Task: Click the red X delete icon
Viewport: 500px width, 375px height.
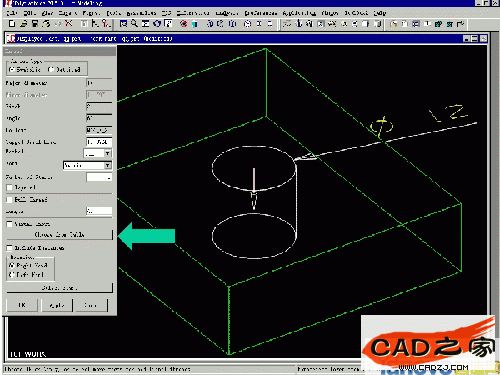Action: (69, 24)
